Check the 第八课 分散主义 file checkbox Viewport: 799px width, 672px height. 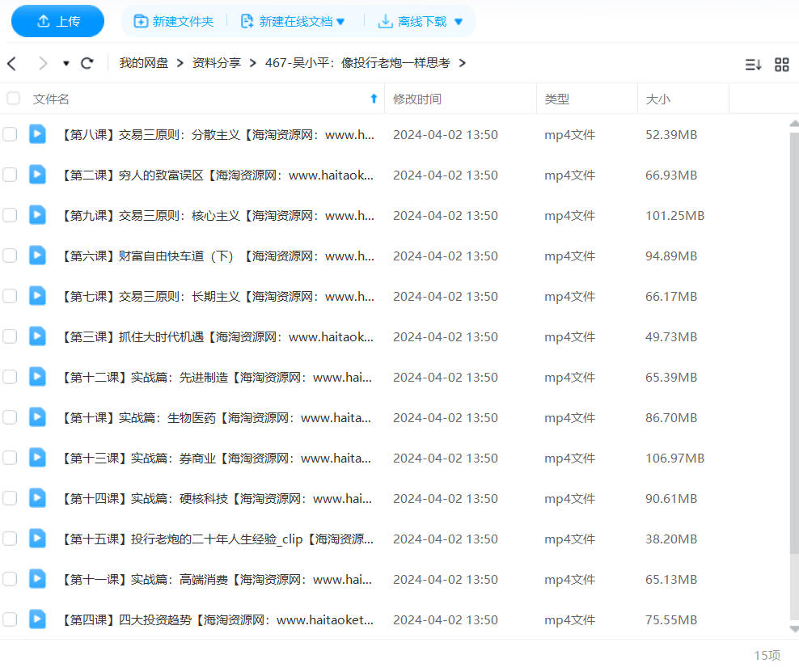pos(10,134)
